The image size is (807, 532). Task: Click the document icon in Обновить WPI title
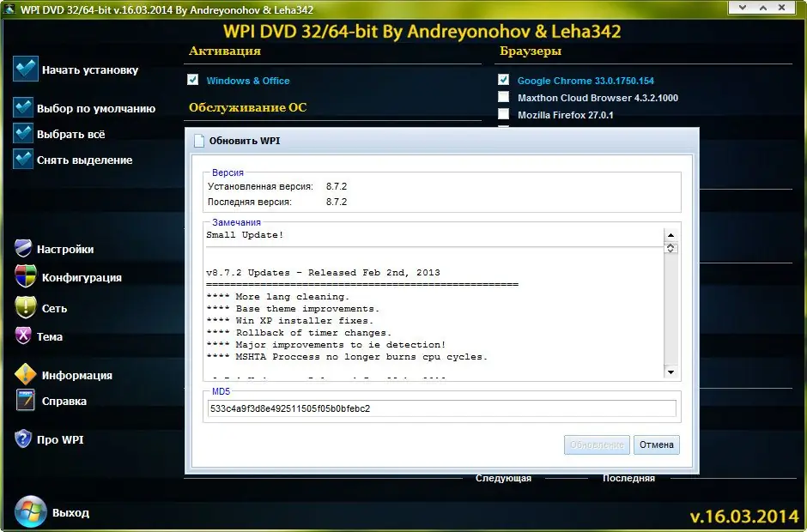(198, 141)
